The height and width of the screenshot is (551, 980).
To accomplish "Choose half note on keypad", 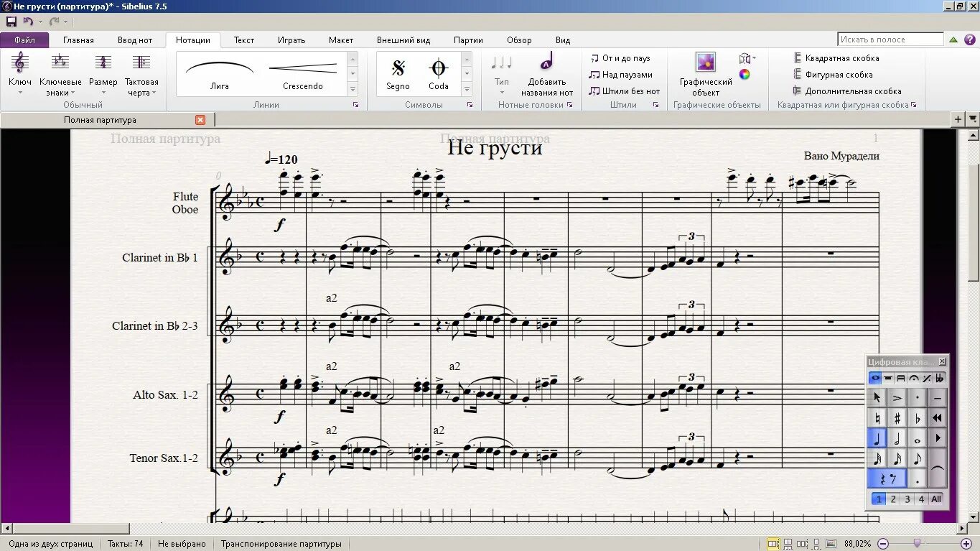I will click(897, 438).
